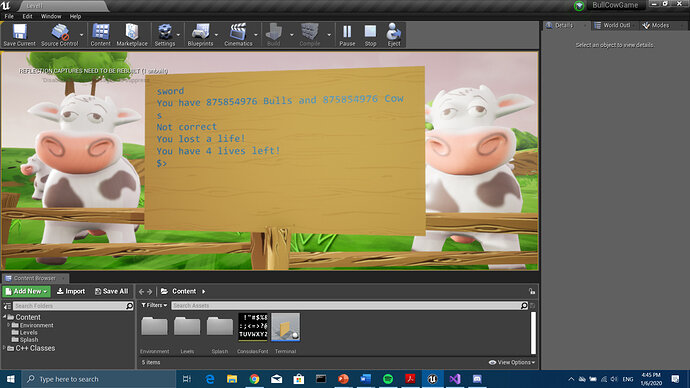
Task: Open the Windows Start menu
Action: pyautogui.click(x=11, y=379)
